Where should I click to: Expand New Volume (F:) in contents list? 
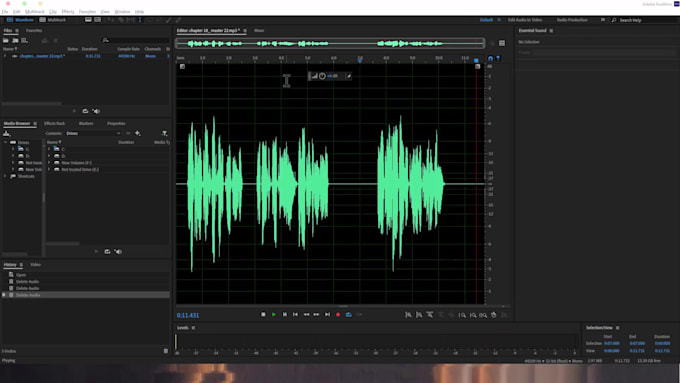[49, 163]
